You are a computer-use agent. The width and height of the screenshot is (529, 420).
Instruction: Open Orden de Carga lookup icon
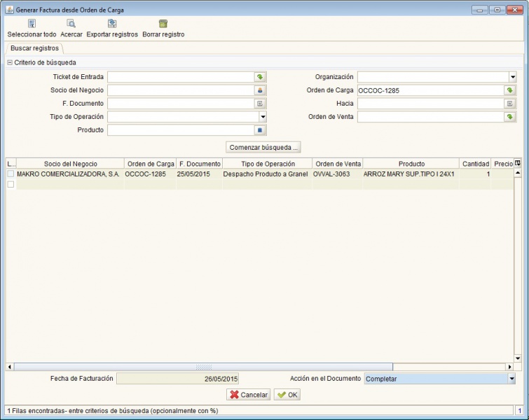(510, 90)
